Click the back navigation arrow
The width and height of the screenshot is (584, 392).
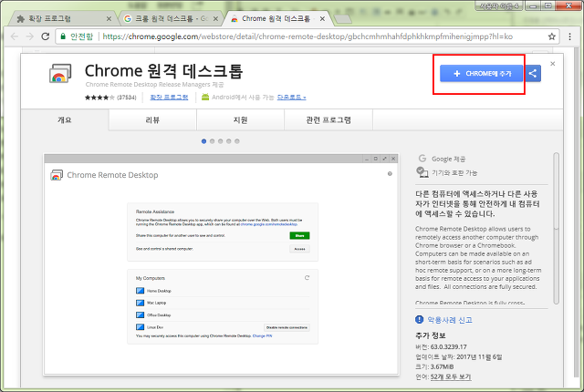[x=15, y=36]
